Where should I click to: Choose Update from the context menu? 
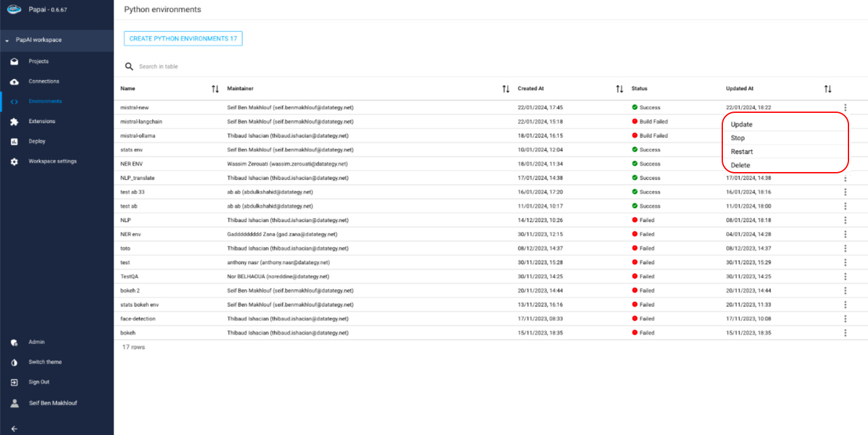pos(742,125)
